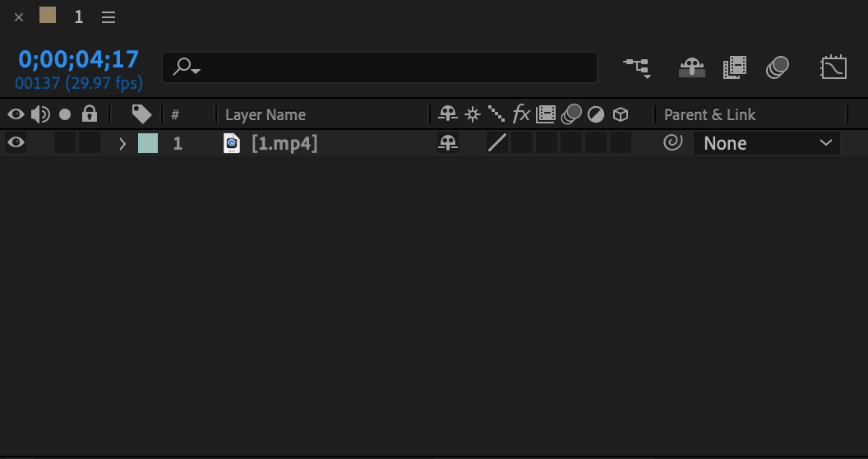The width and height of the screenshot is (868, 459).
Task: Open the Graph Editor
Action: (833, 68)
